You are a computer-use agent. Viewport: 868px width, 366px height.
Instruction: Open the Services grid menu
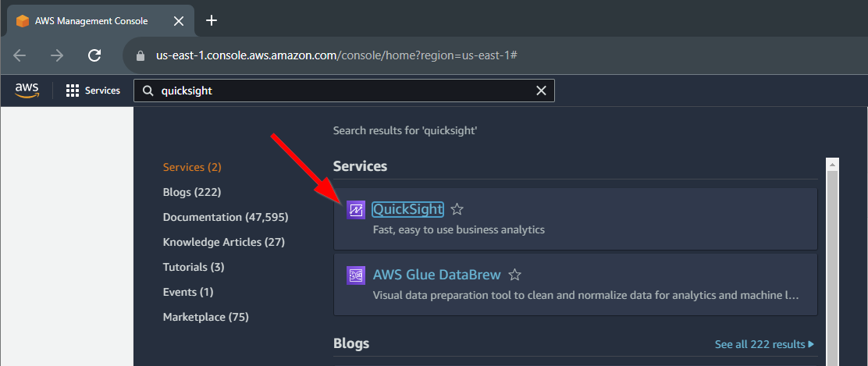93,91
